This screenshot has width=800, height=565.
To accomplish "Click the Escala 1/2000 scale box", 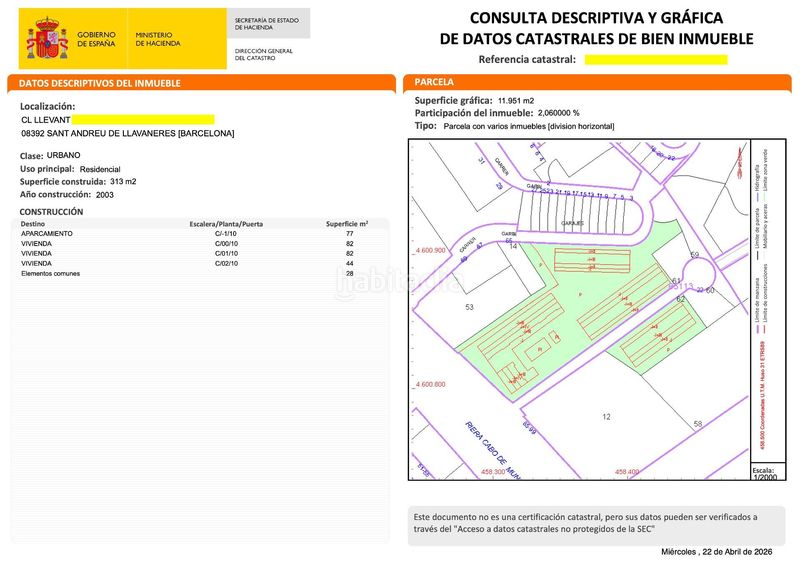I will 765,474.
